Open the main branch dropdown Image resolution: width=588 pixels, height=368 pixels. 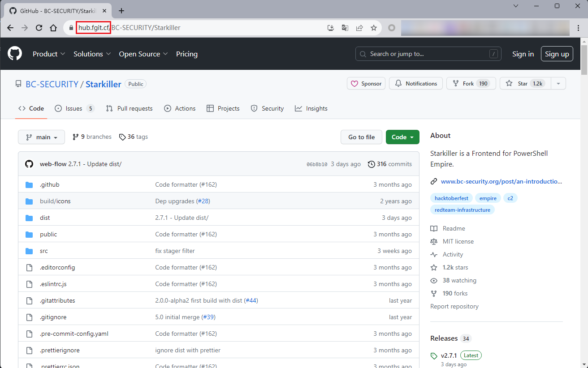pos(42,137)
